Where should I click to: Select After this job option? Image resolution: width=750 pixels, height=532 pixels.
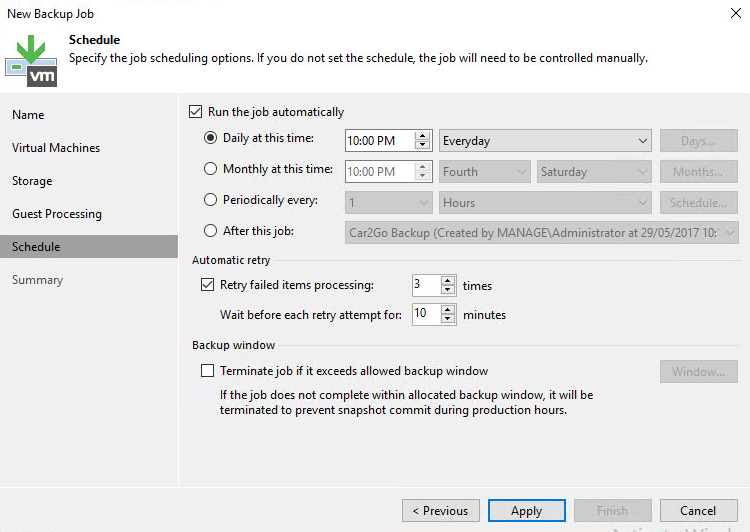(x=210, y=231)
